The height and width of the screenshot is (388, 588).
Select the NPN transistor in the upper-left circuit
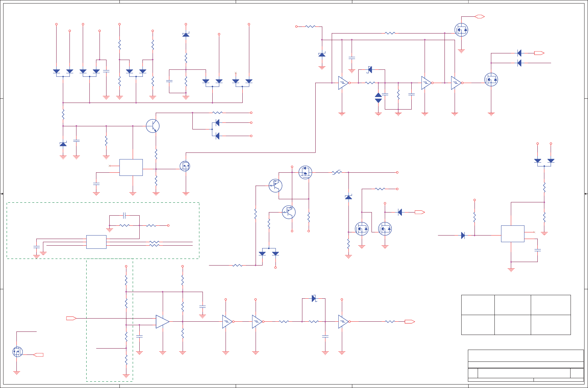(x=153, y=126)
